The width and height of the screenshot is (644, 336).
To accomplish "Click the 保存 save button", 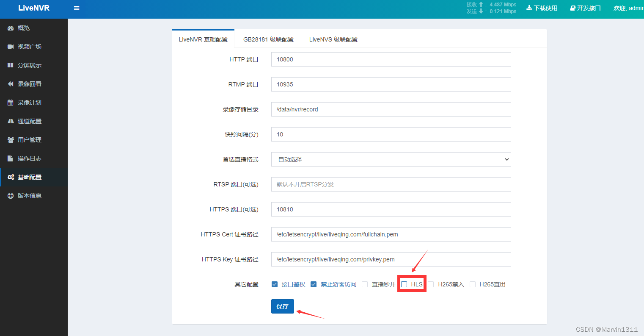I will (283, 306).
